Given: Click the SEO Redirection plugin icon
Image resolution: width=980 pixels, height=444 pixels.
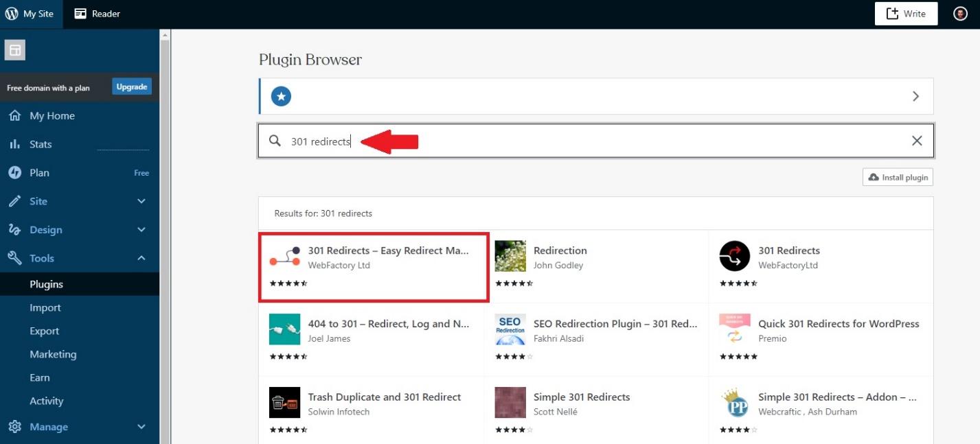Looking at the screenshot, I should [510, 329].
